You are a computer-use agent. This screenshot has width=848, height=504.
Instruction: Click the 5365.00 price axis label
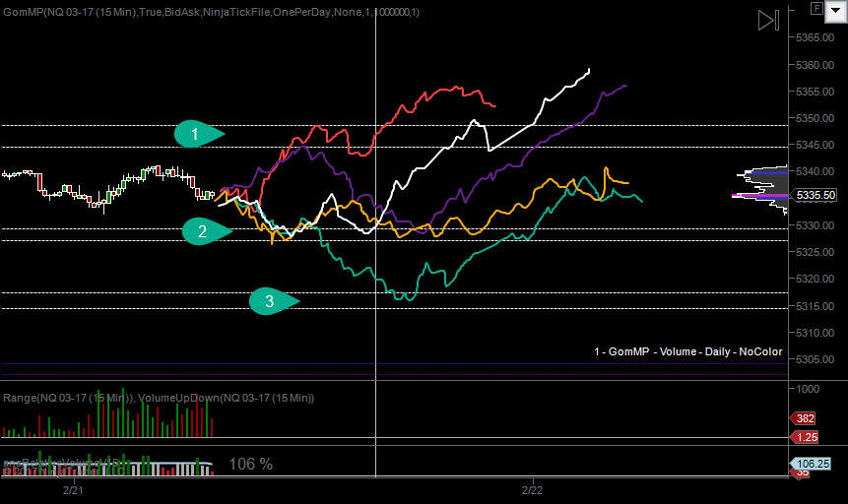pyautogui.click(x=815, y=37)
